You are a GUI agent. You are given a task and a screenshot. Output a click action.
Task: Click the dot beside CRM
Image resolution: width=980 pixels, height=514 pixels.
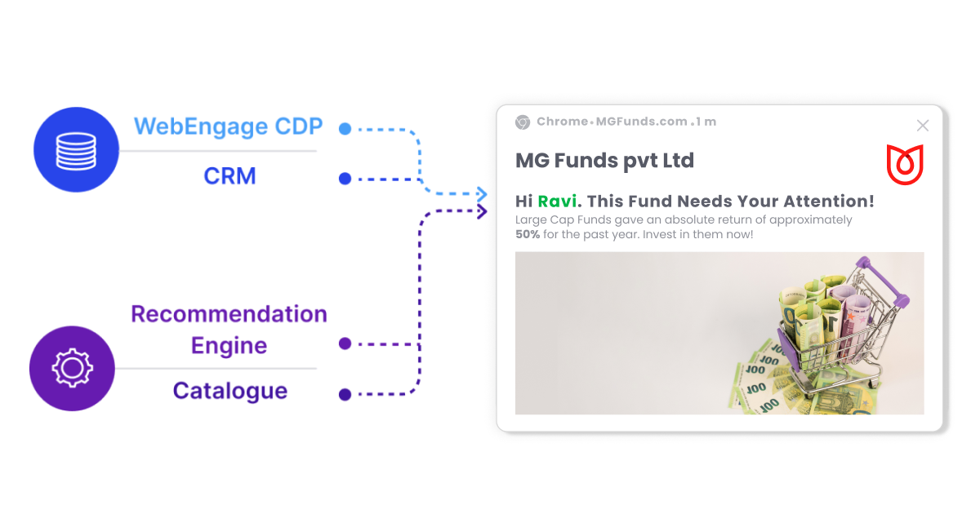[345, 179]
